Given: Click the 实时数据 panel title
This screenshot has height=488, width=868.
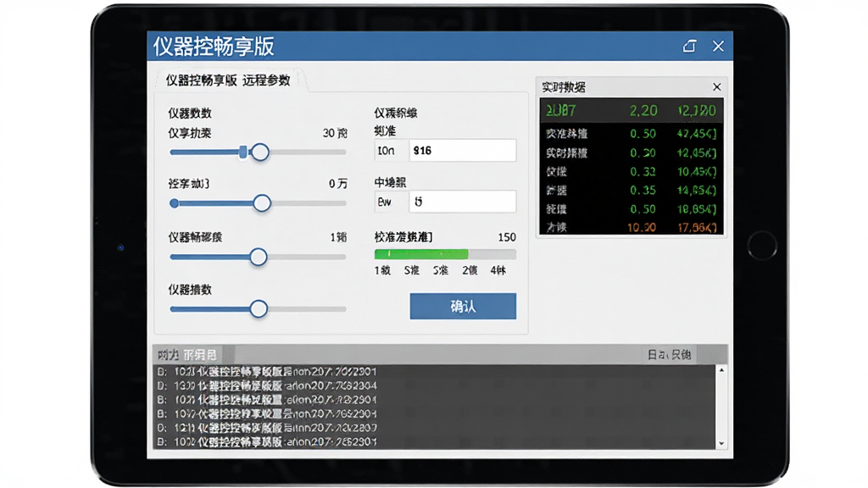Looking at the screenshot, I should pyautogui.click(x=564, y=87).
